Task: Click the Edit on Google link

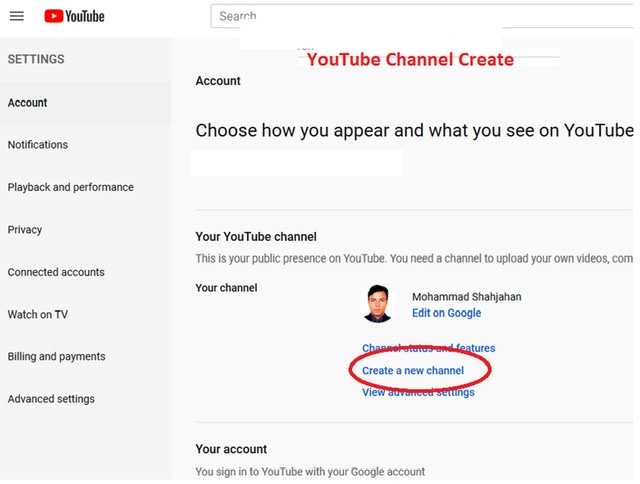Action: click(x=447, y=313)
